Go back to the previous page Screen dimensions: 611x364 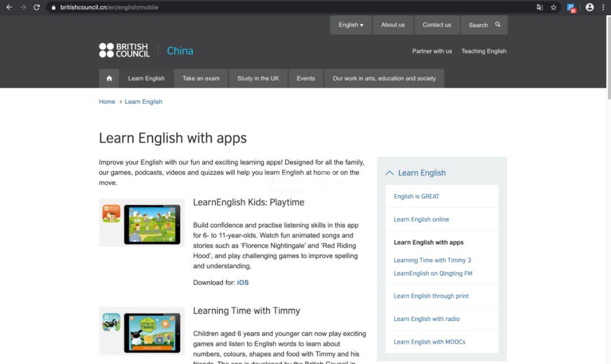(10, 7)
